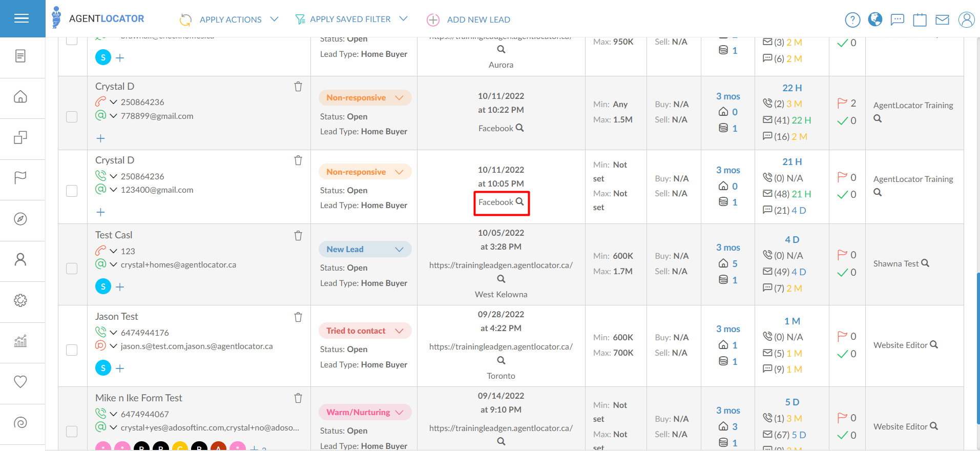The height and width of the screenshot is (451, 980).
Task: Open the calendar icon in header
Action: (x=920, y=20)
